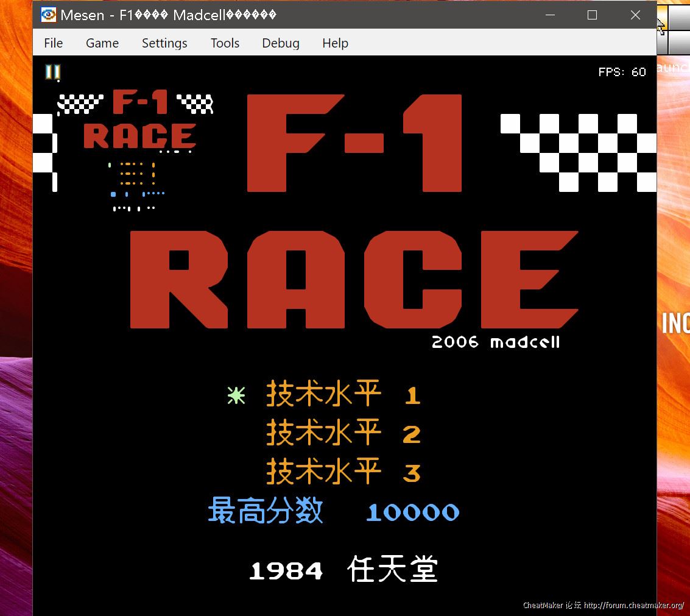Select 技术水平 1 skill level option
The width and height of the screenshot is (690, 616).
[343, 396]
